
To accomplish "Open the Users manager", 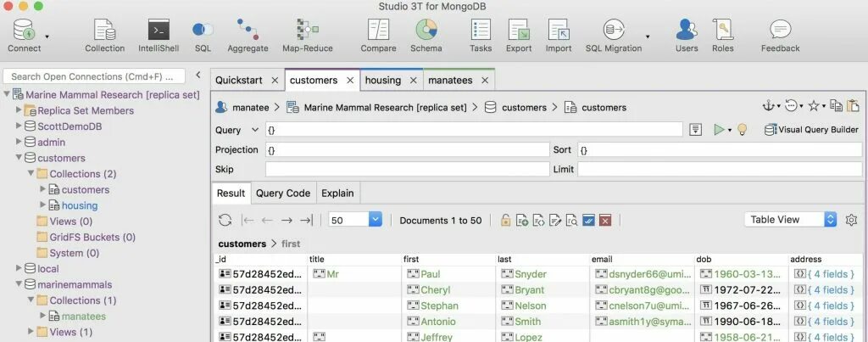I will pyautogui.click(x=687, y=30).
